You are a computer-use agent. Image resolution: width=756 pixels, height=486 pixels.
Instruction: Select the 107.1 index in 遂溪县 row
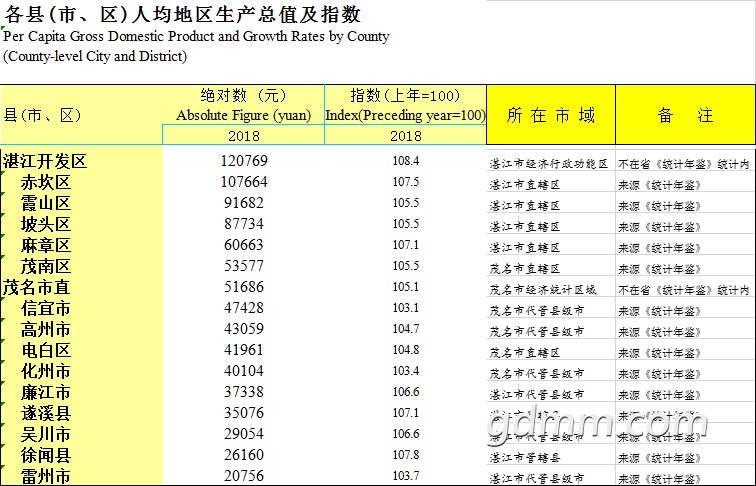coord(406,413)
